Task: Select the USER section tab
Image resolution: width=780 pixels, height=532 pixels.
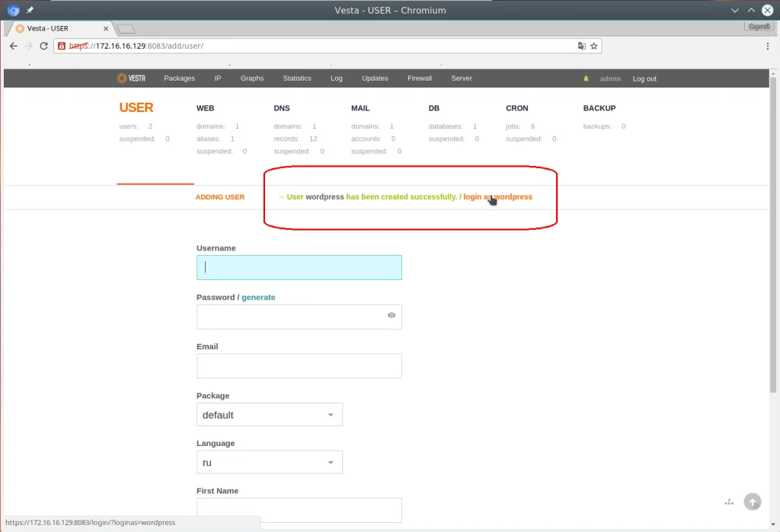Action: click(136, 107)
